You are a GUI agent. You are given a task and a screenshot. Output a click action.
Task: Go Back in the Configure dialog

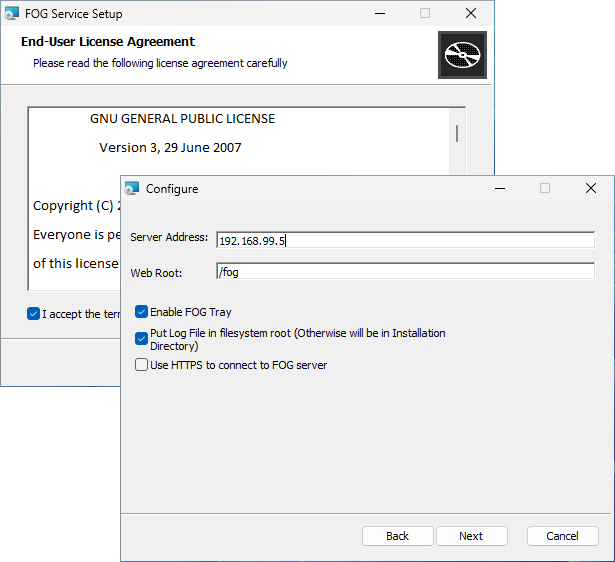[x=397, y=536]
